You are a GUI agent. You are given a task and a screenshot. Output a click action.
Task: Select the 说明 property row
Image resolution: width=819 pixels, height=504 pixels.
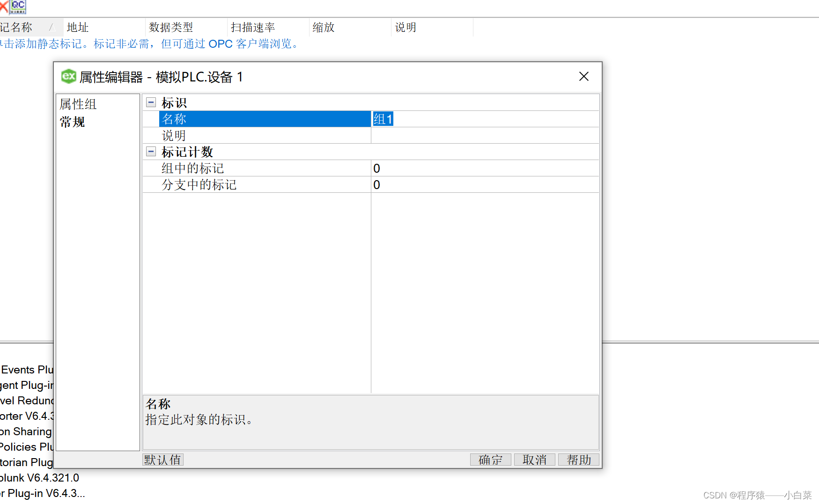[x=265, y=135]
